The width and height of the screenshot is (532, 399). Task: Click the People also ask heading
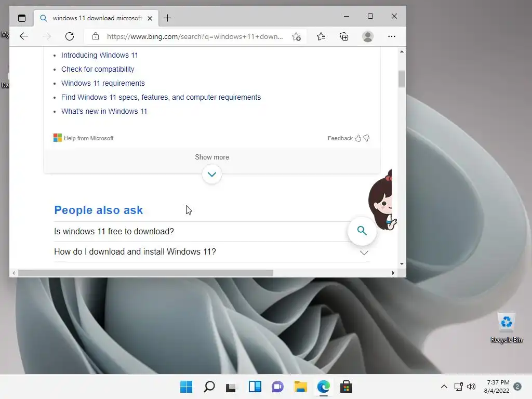point(98,210)
